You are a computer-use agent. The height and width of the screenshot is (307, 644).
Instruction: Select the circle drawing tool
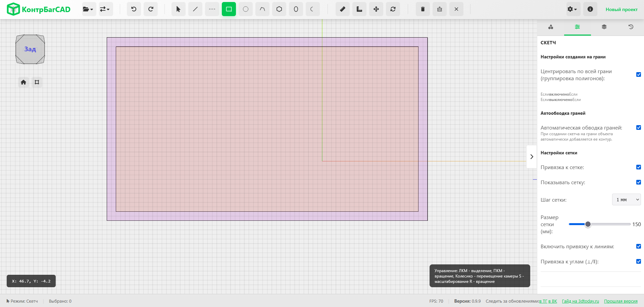[246, 9]
